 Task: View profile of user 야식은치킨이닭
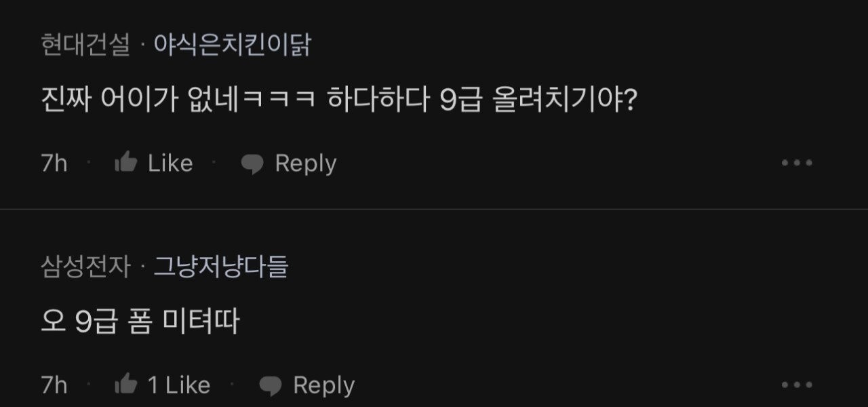pos(232,45)
